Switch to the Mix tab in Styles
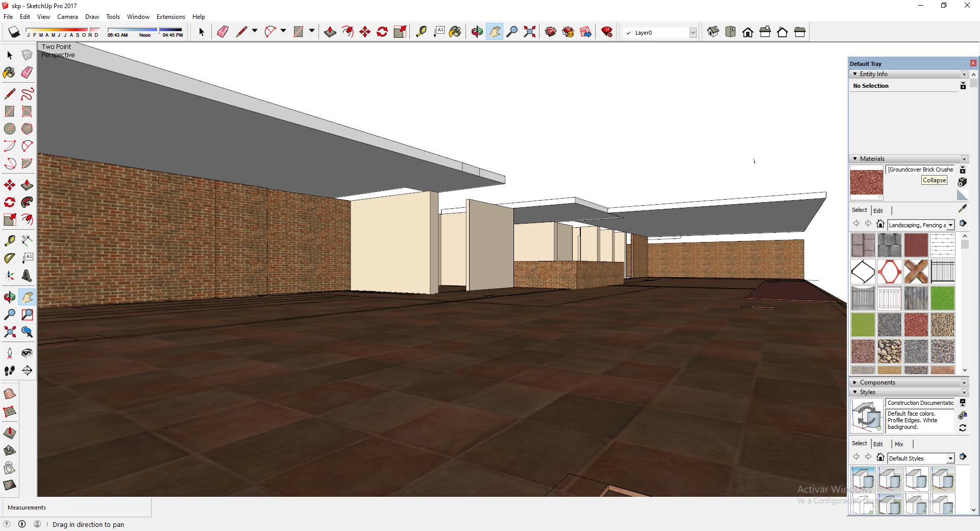 pyautogui.click(x=899, y=444)
